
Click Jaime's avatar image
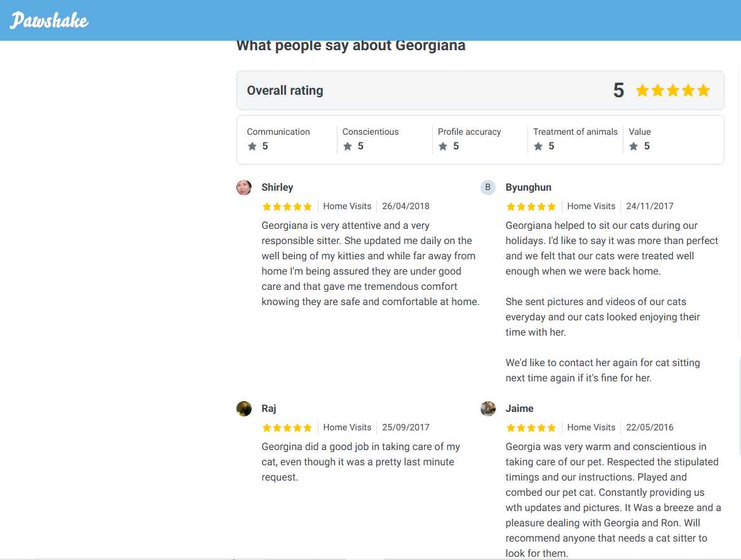point(488,409)
